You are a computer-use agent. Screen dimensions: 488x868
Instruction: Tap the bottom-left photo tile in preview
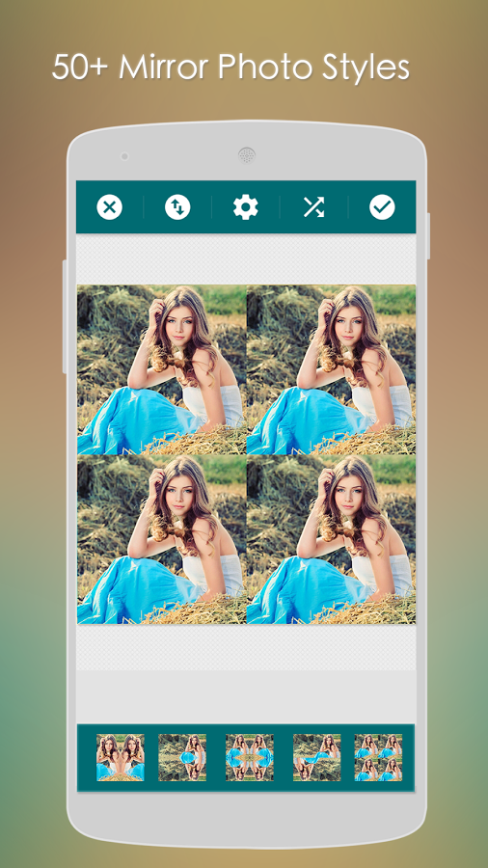point(162,539)
